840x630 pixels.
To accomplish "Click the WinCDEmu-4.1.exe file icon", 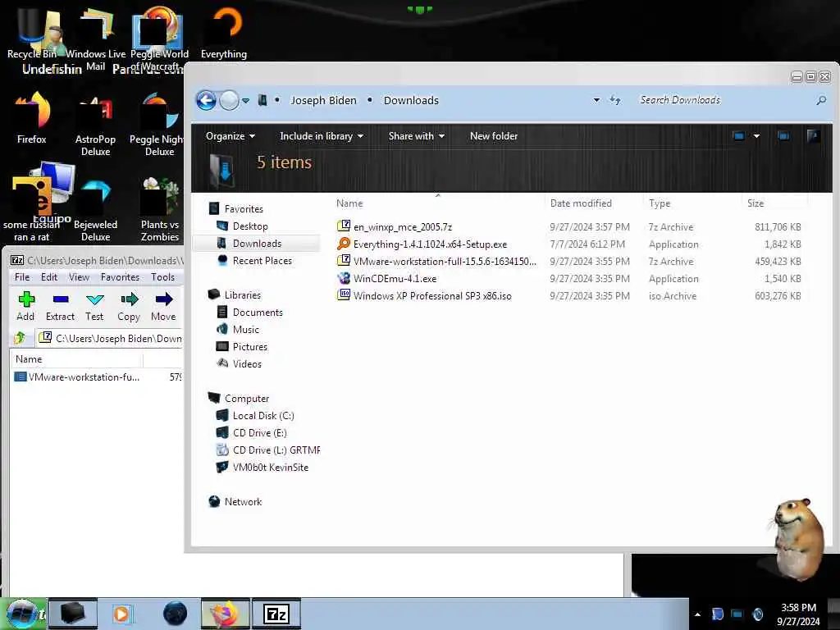I will (344, 279).
